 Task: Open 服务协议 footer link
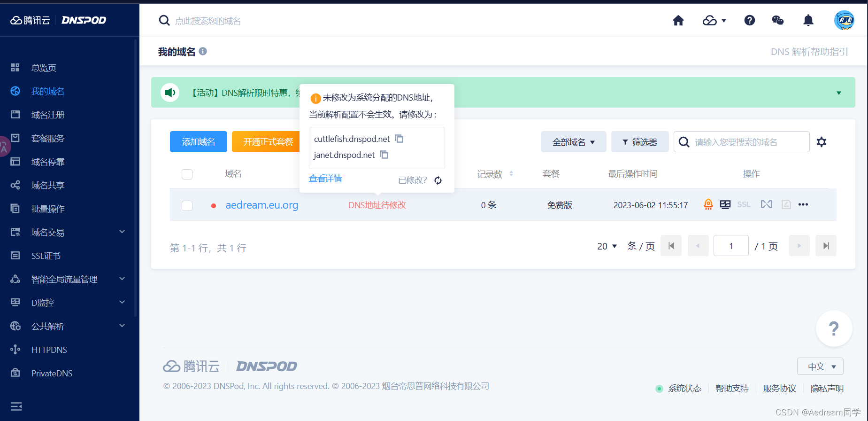coord(779,389)
